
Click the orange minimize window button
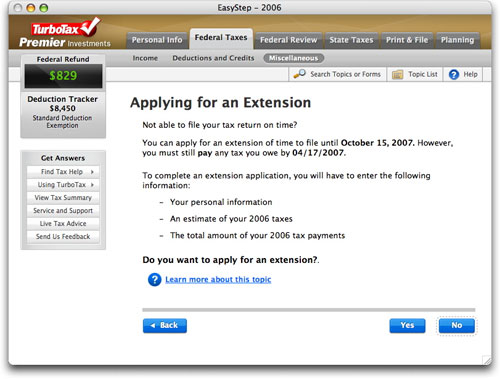(31, 8)
